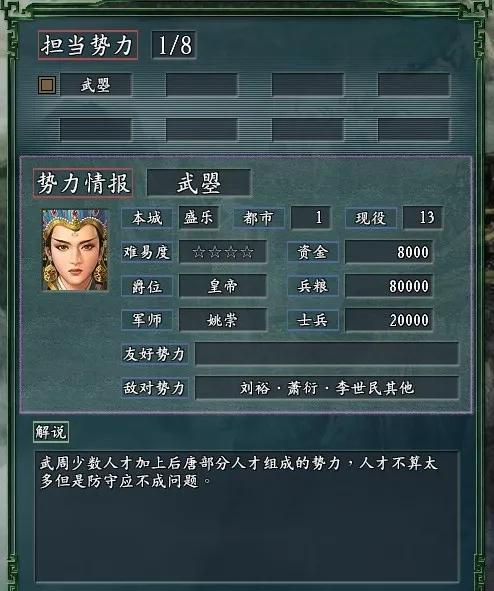Toggle the checkbox beside 武曌 faction slot
Screen dimensions: 494x591
(47, 85)
